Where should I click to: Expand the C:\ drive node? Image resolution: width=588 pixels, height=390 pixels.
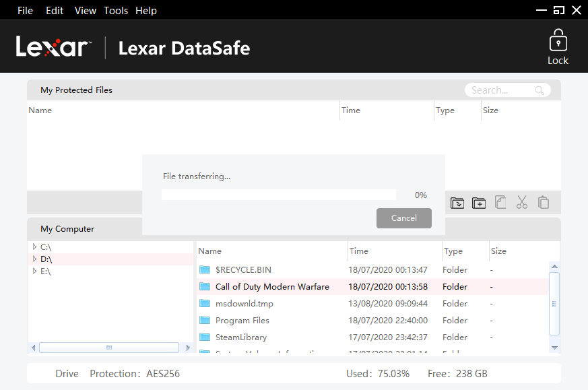[x=34, y=247]
